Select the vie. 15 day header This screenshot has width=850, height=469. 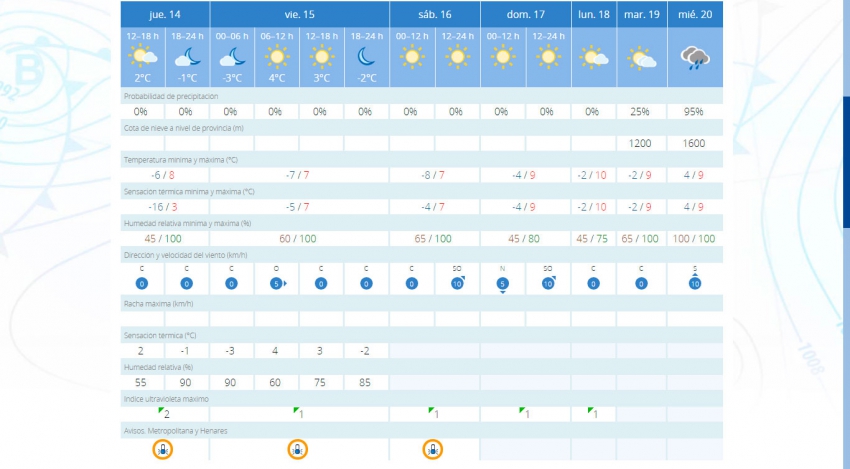pos(299,15)
